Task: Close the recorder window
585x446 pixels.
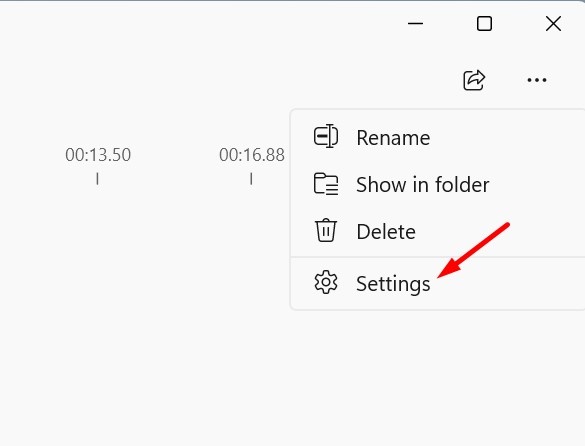Action: 553,24
